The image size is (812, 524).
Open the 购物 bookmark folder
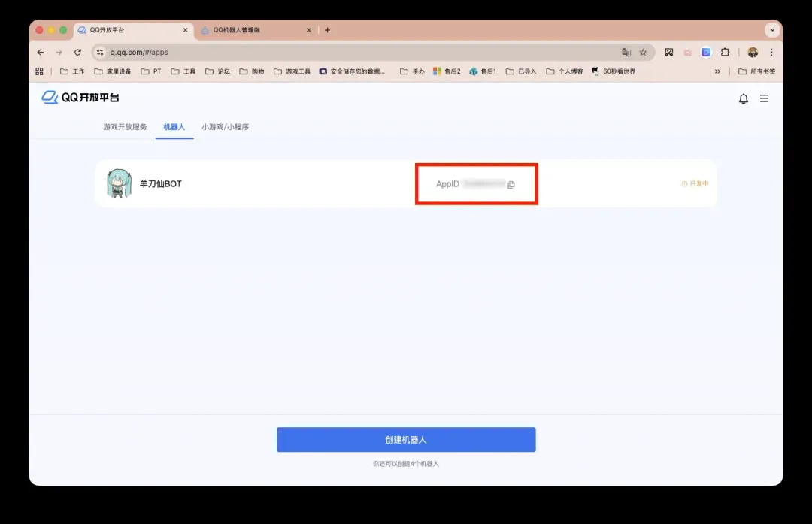[252, 71]
